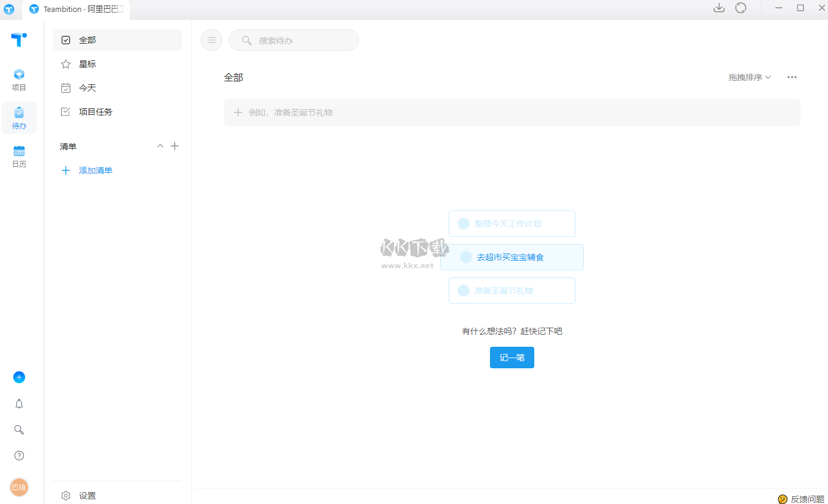
Task: Open the 项目 (Projects) sidebar icon
Action: tap(19, 80)
